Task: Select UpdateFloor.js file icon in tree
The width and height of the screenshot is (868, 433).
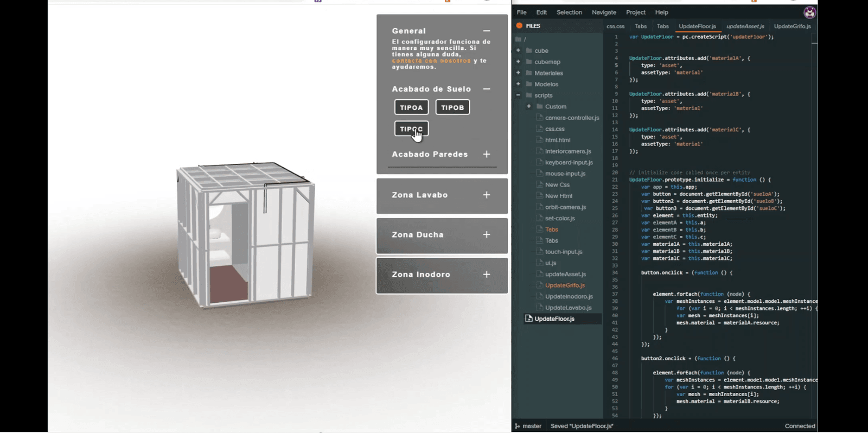Action: pyautogui.click(x=529, y=319)
